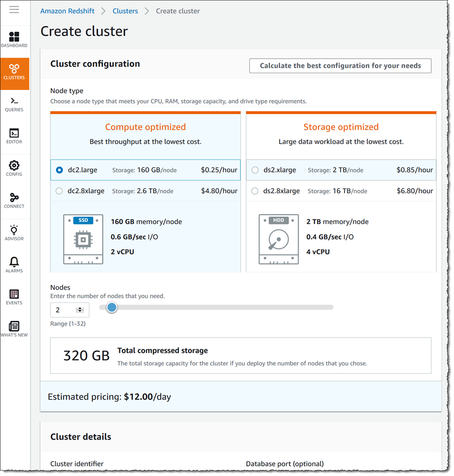Click Calculate the best configuration button
The height and width of the screenshot is (476, 454).
[x=340, y=66]
